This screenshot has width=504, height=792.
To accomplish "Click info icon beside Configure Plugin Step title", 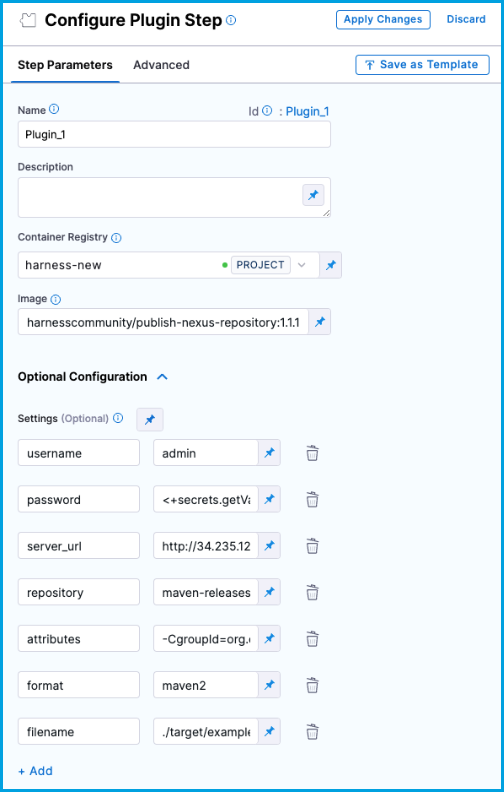I will [x=231, y=20].
